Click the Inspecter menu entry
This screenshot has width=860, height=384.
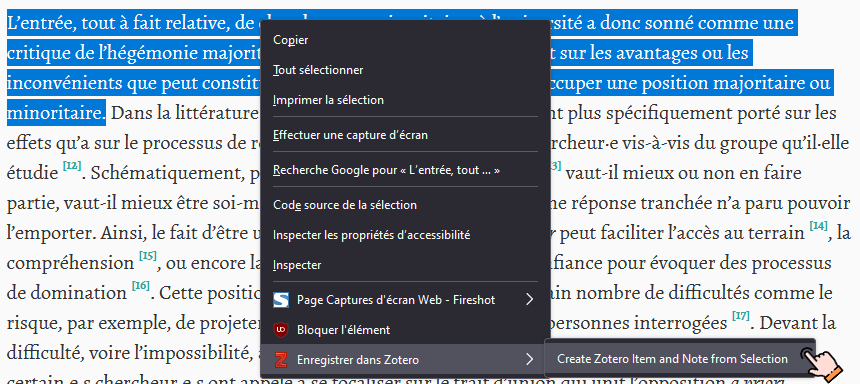[405, 265]
